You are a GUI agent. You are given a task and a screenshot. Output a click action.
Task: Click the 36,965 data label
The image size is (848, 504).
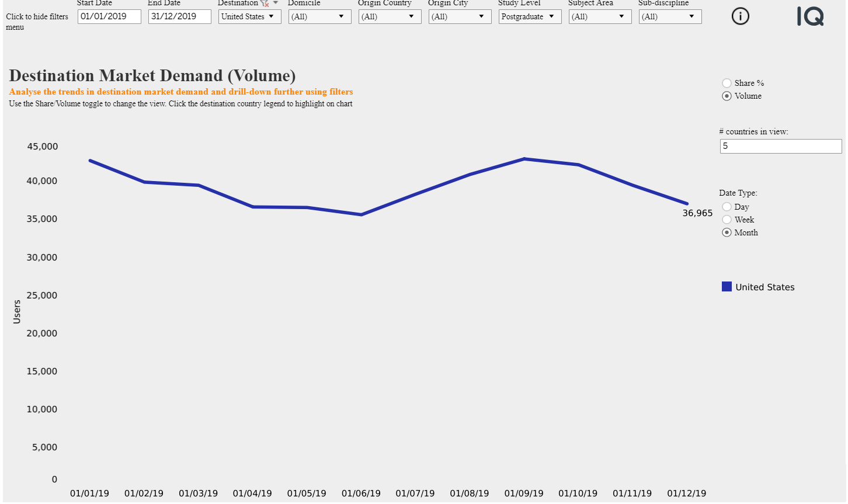click(x=697, y=213)
